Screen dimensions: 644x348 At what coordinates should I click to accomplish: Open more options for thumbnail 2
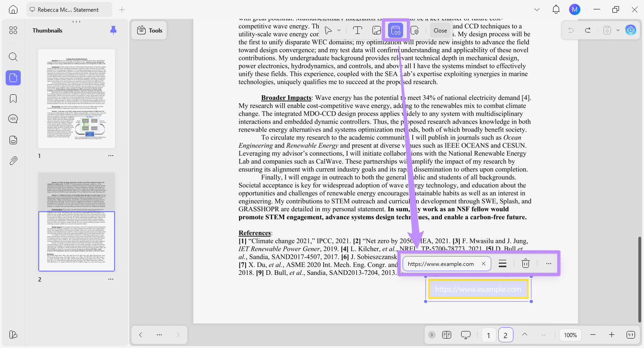[111, 279]
